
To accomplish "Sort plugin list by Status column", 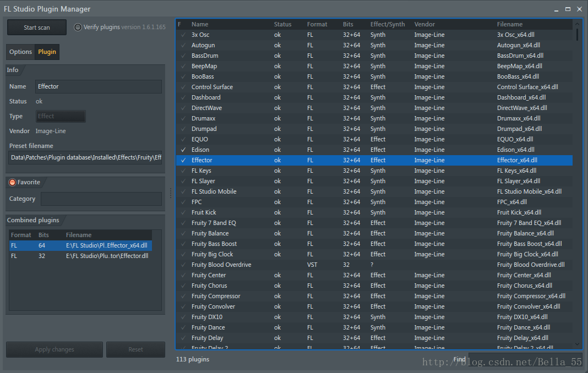I will click(282, 24).
